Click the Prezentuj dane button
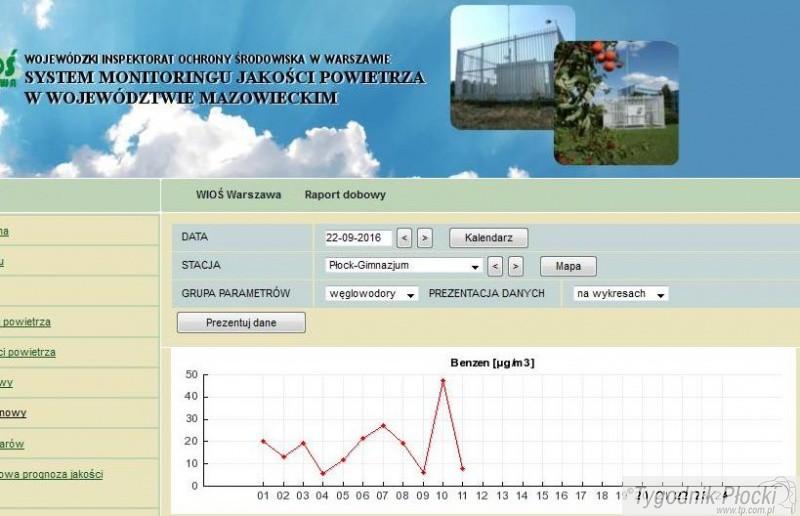 (241, 323)
